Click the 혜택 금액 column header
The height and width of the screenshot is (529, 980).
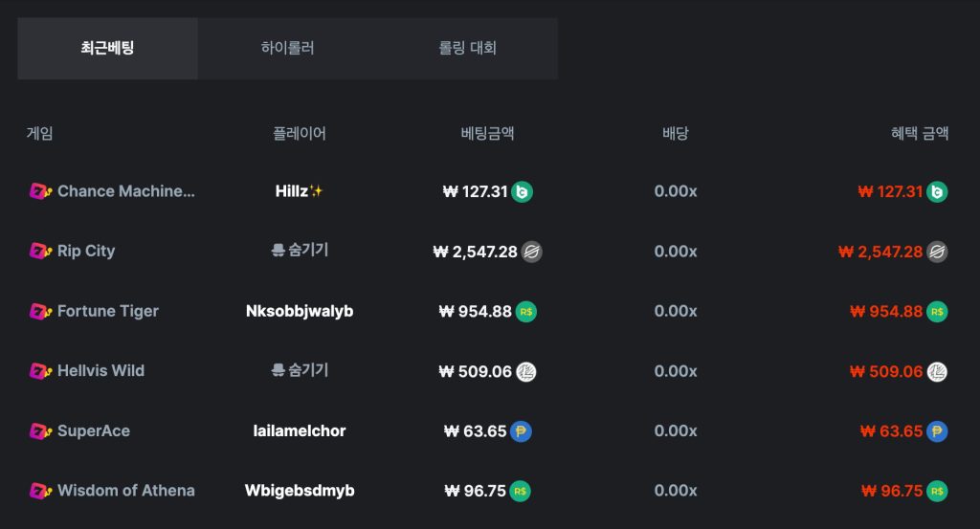(920, 133)
